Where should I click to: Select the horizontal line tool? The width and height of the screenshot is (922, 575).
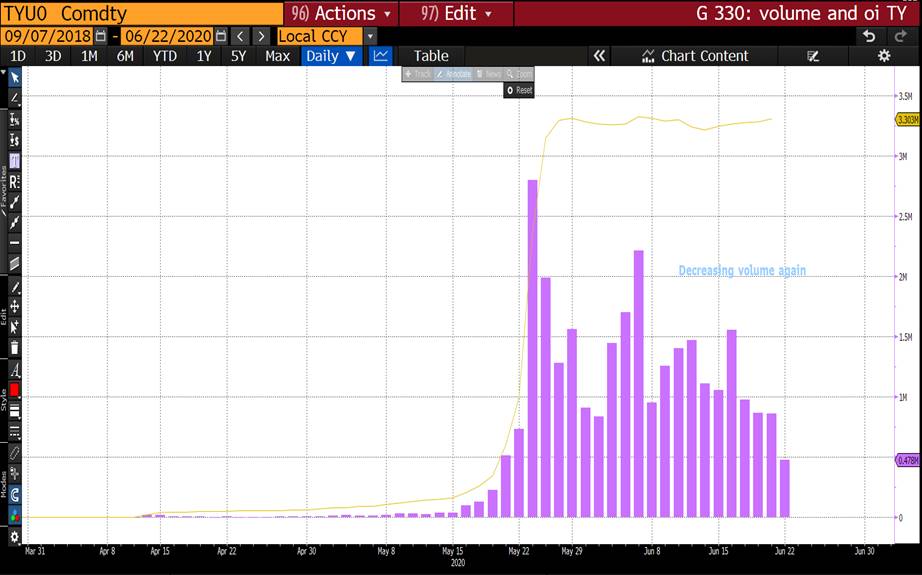point(15,243)
